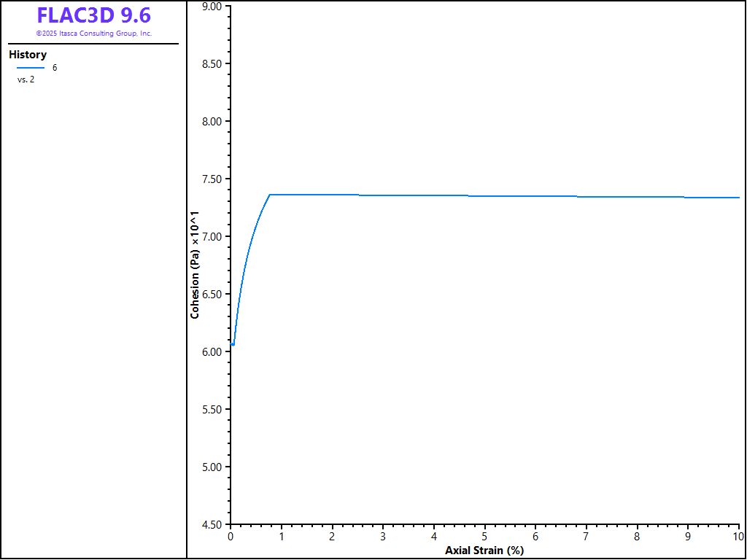Click the 9.00 y-axis tick label
Screen dimensions: 747x560
[x=211, y=7]
